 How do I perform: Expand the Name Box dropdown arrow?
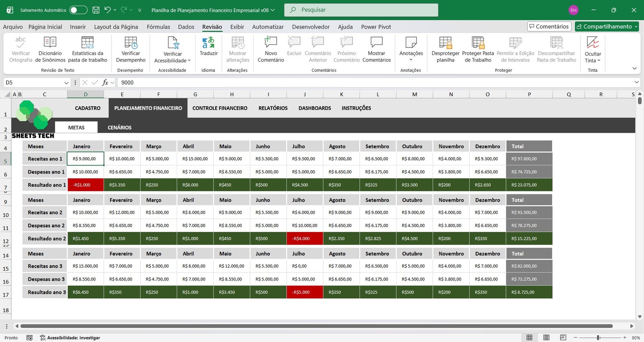point(66,82)
